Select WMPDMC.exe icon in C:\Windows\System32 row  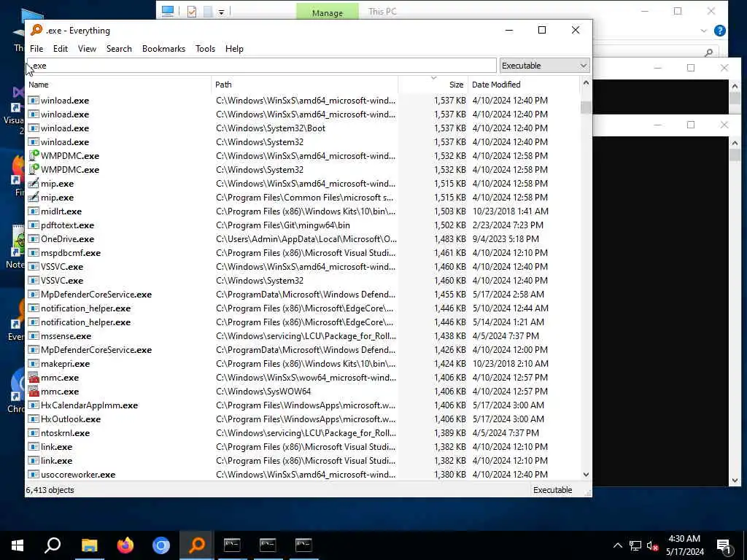34,169
